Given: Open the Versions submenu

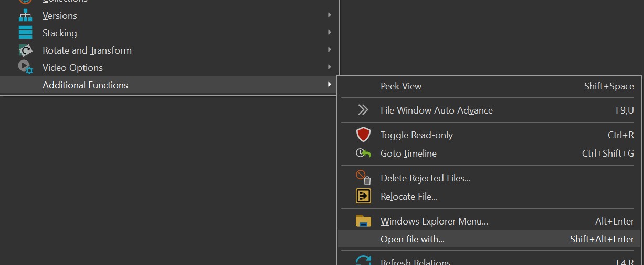Looking at the screenshot, I should (170, 15).
